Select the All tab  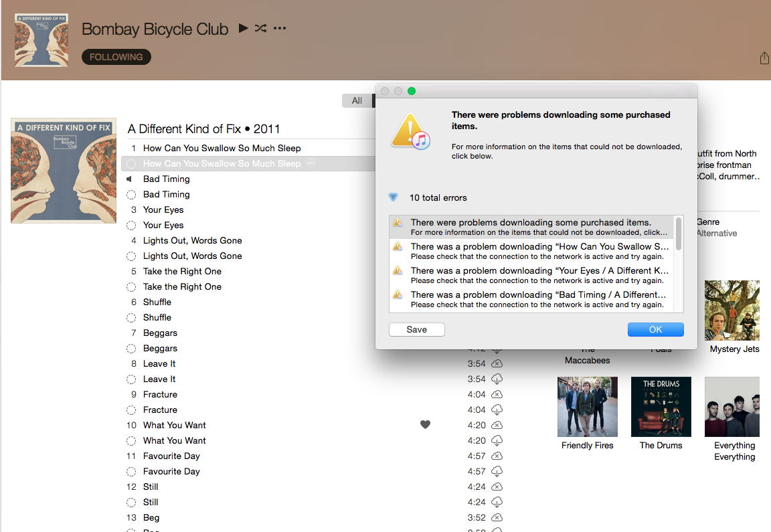coord(357,100)
